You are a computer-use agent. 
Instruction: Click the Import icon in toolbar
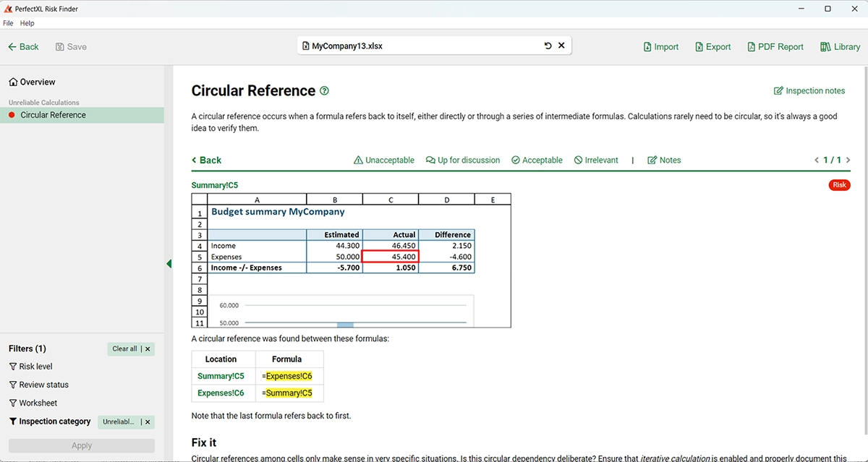point(647,47)
